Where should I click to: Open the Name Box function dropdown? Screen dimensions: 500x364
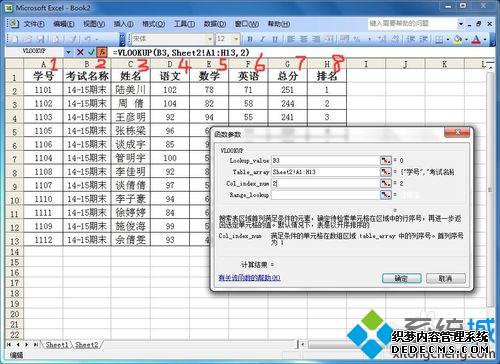pyautogui.click(x=68, y=52)
